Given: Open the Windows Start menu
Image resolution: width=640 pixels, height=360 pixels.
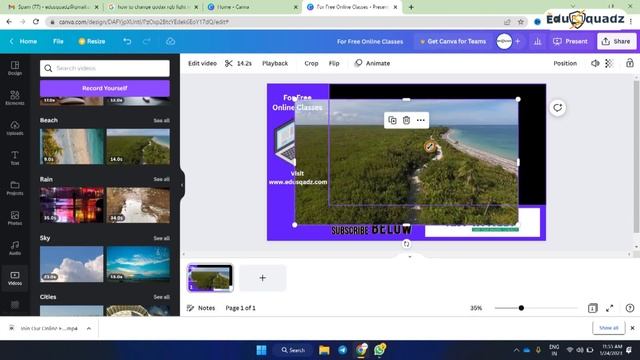Looking at the screenshot, I should (x=261, y=350).
